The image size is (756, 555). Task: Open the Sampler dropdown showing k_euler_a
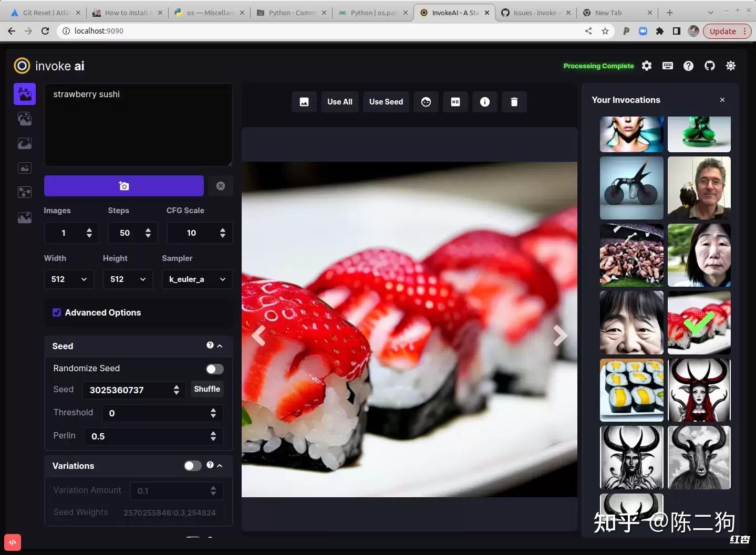click(x=196, y=279)
